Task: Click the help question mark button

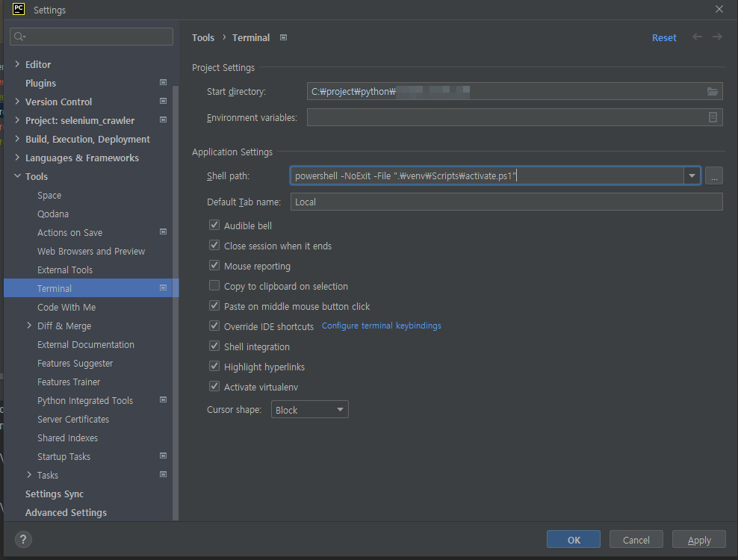Action: tap(23, 539)
